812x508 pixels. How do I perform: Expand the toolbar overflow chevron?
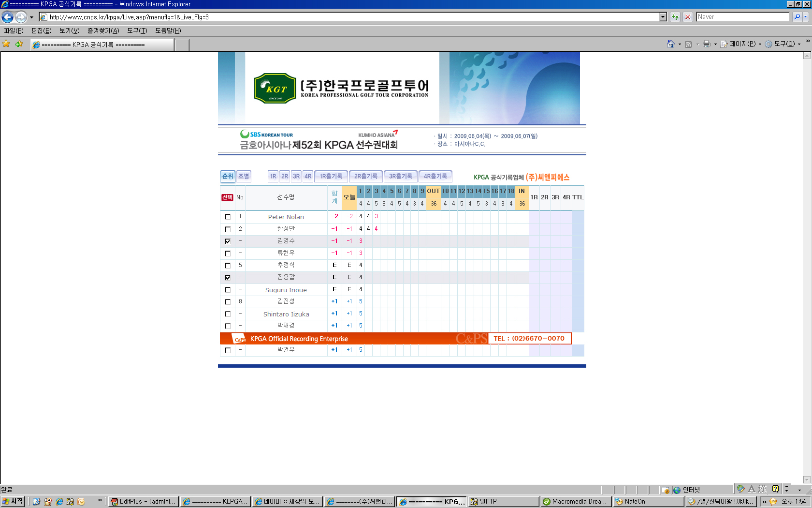click(x=808, y=41)
